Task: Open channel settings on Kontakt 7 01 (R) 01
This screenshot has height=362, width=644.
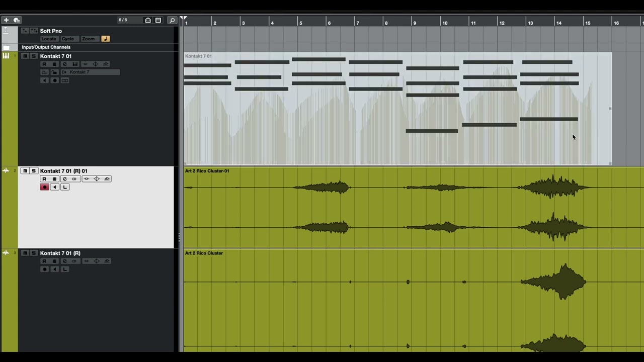Action: [x=65, y=179]
